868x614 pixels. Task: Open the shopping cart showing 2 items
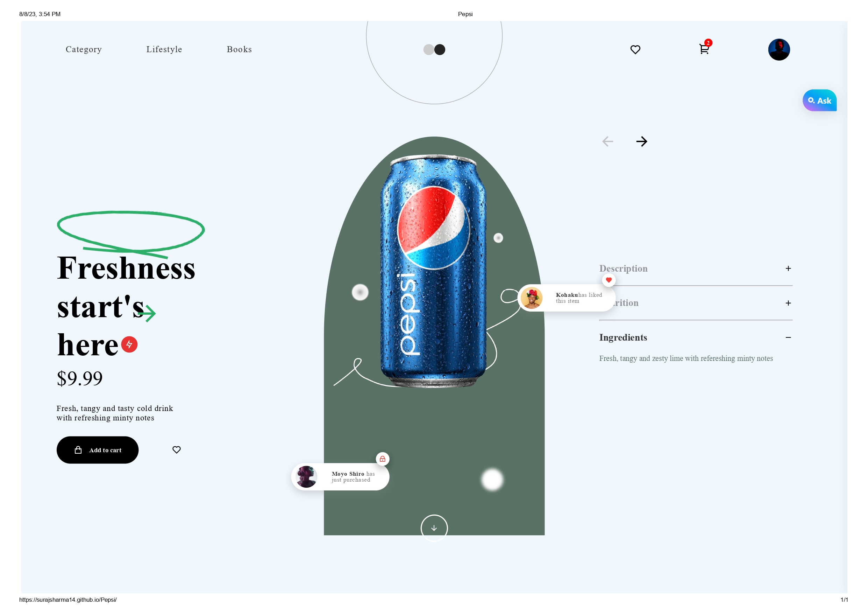(x=704, y=50)
